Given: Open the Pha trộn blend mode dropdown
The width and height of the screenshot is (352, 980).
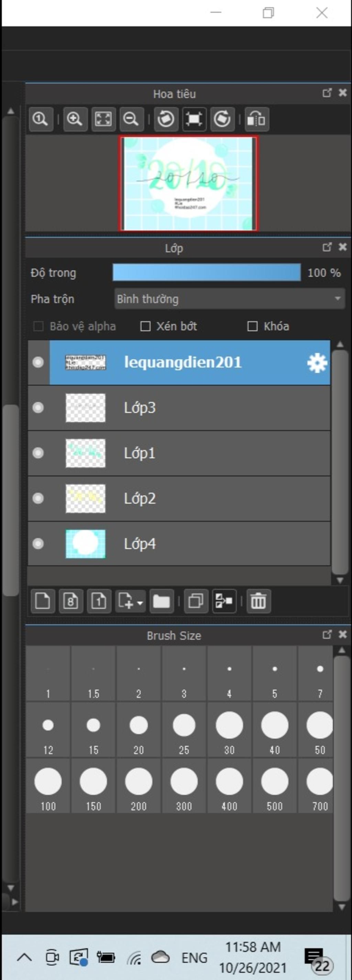Looking at the screenshot, I should click(230, 298).
